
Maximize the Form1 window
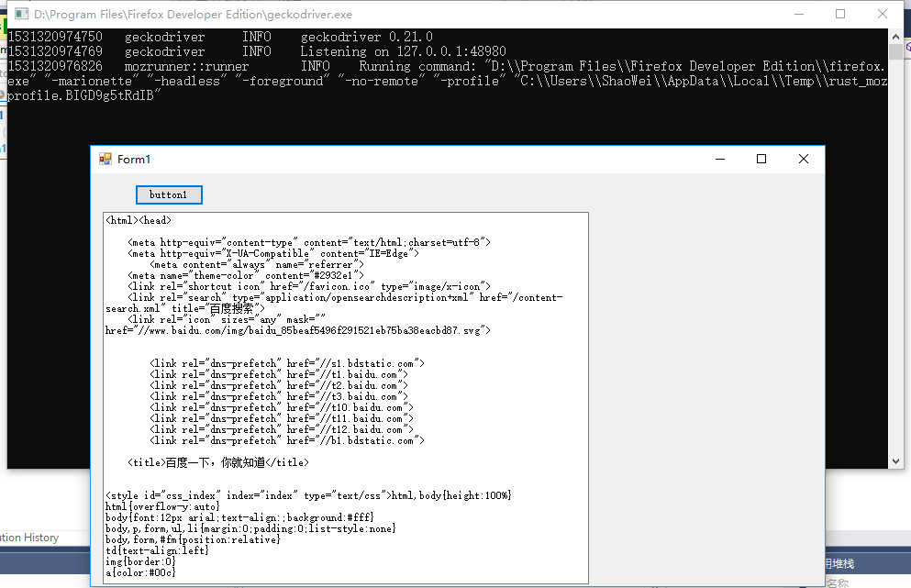click(761, 159)
